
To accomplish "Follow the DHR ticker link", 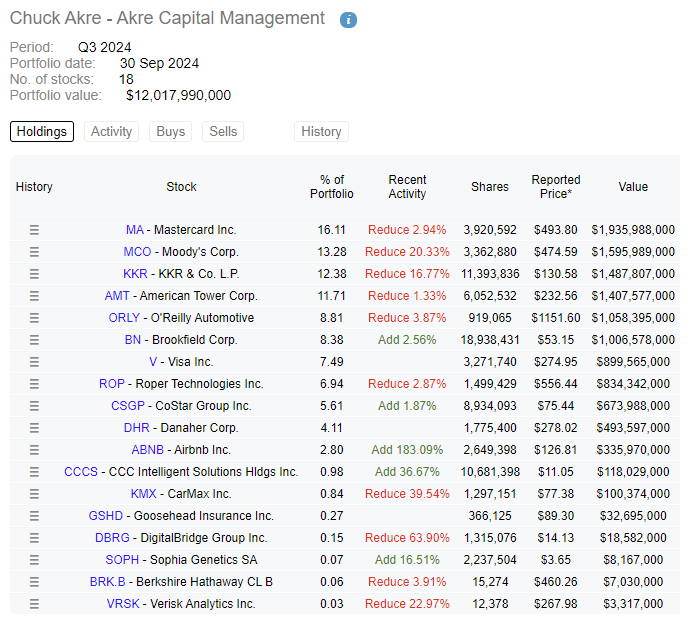I will (x=137, y=428).
